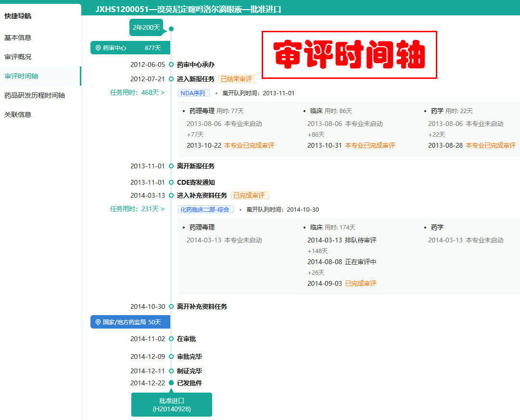Select 关联信息 in sidebar
520x420 pixels.
18,115
